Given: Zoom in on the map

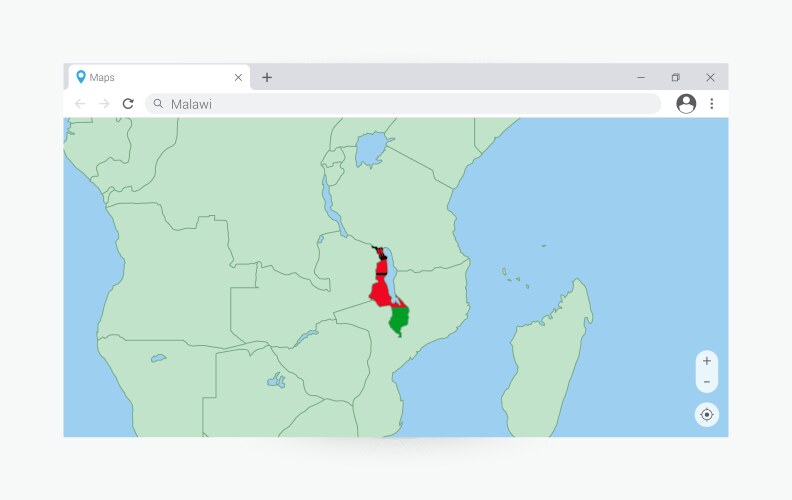Looking at the screenshot, I should point(707,361).
